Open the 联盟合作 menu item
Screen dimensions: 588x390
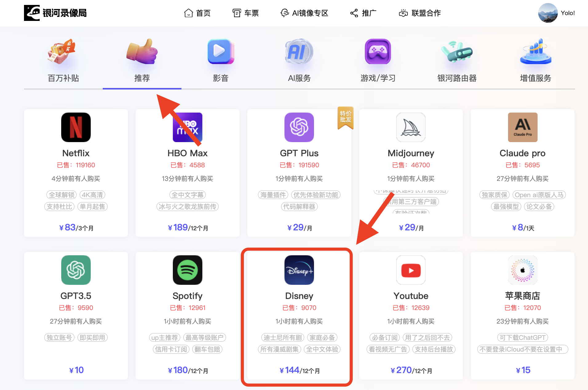pyautogui.click(x=420, y=13)
